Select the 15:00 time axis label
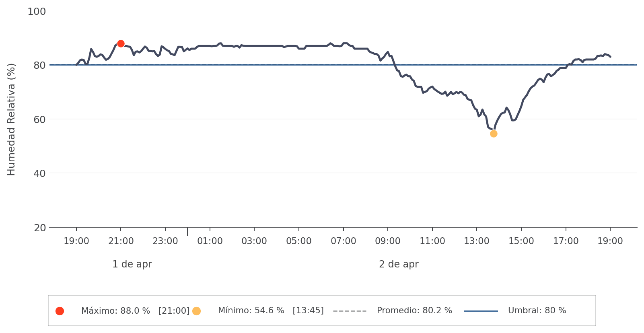 tap(521, 241)
